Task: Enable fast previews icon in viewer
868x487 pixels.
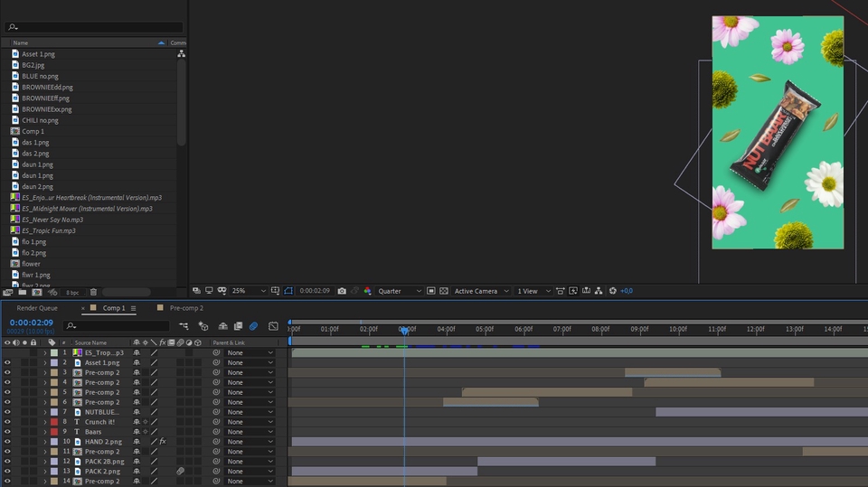Action: click(x=573, y=291)
